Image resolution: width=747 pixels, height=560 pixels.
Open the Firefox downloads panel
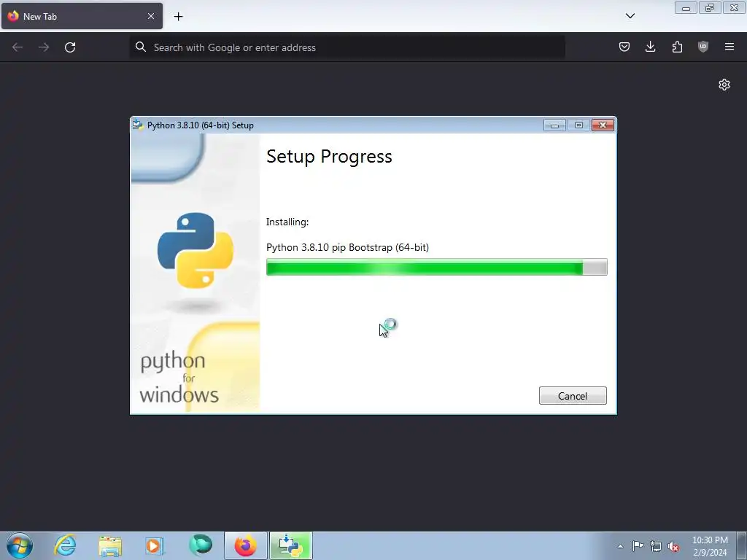click(x=650, y=47)
